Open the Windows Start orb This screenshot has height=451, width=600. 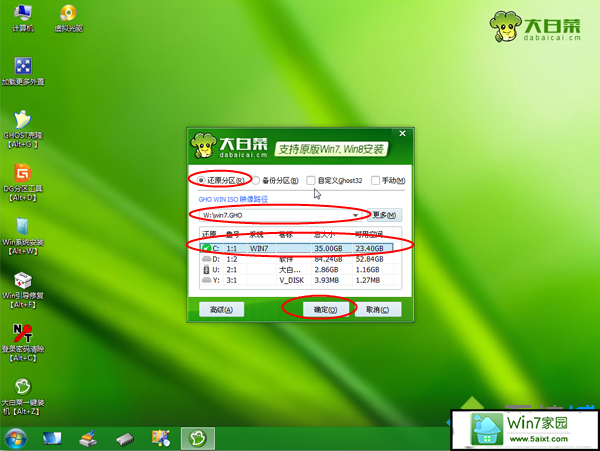coord(16,438)
